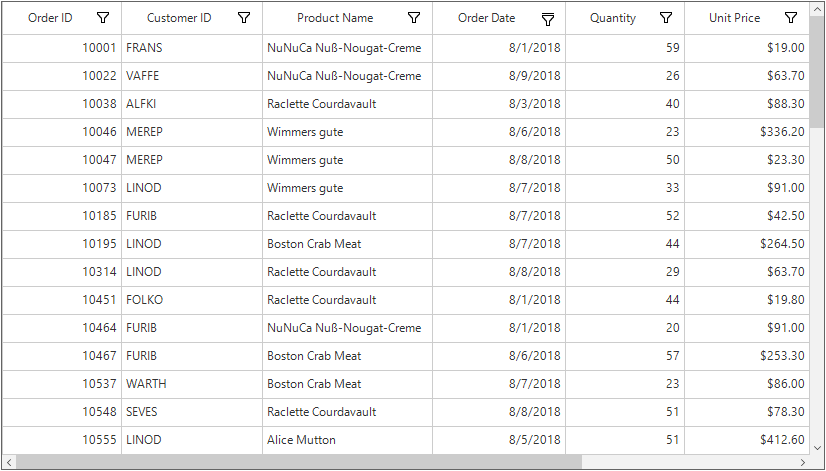This screenshot has width=826, height=471.
Task: Click customer cell SEVES
Action: pos(192,412)
